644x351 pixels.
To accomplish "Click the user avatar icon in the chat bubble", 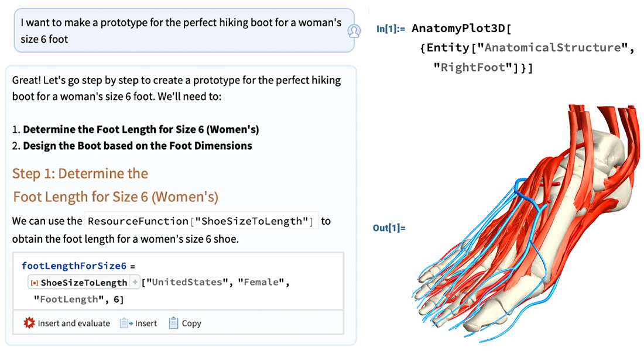I will [x=354, y=31].
